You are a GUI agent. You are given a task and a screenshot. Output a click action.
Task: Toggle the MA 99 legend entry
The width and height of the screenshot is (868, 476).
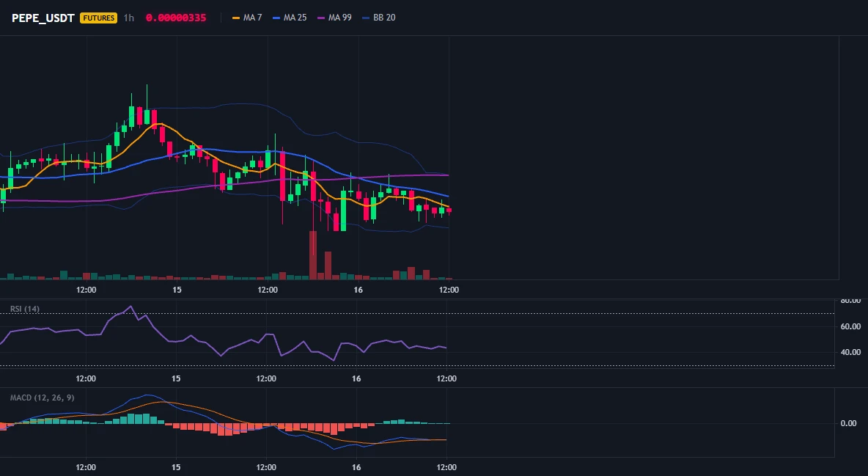pyautogui.click(x=334, y=18)
